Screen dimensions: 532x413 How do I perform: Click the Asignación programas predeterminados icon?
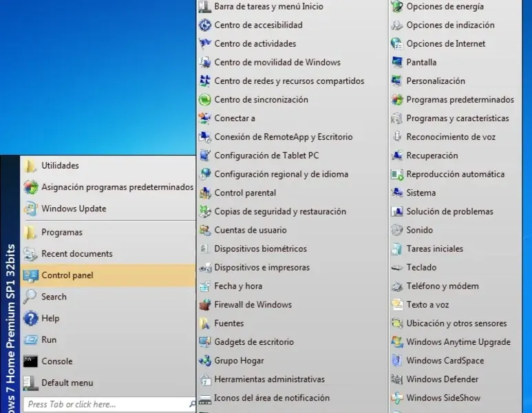point(30,187)
